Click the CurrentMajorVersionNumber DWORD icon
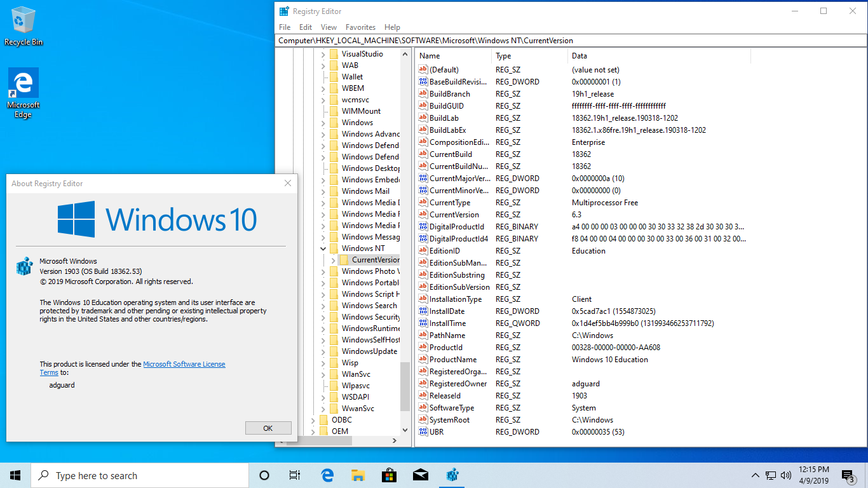868x488 pixels. click(423, 179)
